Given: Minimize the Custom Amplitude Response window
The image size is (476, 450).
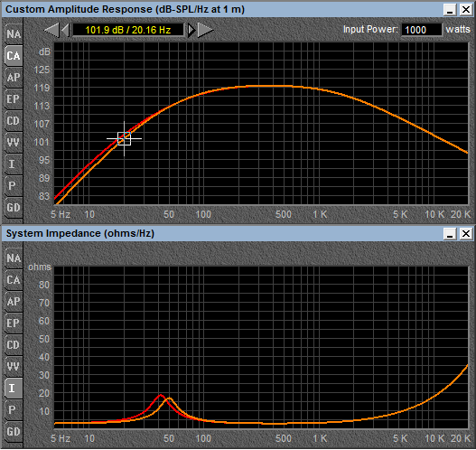Looking at the screenshot, I should 450,10.
